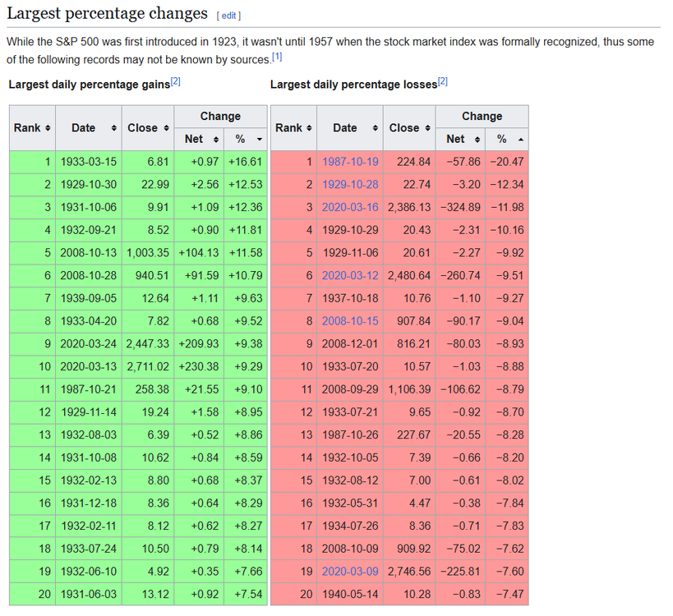Select the +104.13 net change cell

tap(199, 253)
